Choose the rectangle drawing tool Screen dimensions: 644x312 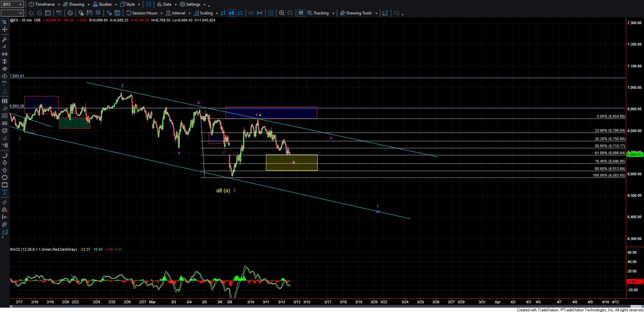[5, 185]
